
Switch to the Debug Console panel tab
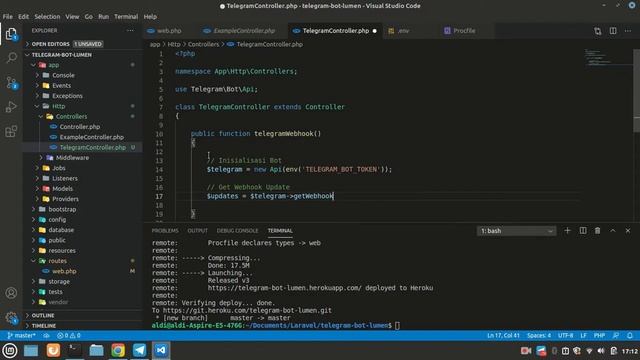coord(237,231)
